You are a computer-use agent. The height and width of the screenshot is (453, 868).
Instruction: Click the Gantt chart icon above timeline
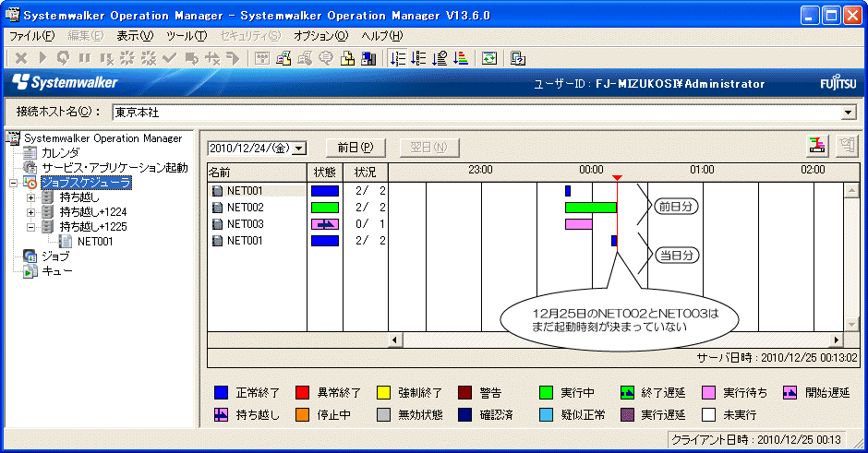(817, 146)
